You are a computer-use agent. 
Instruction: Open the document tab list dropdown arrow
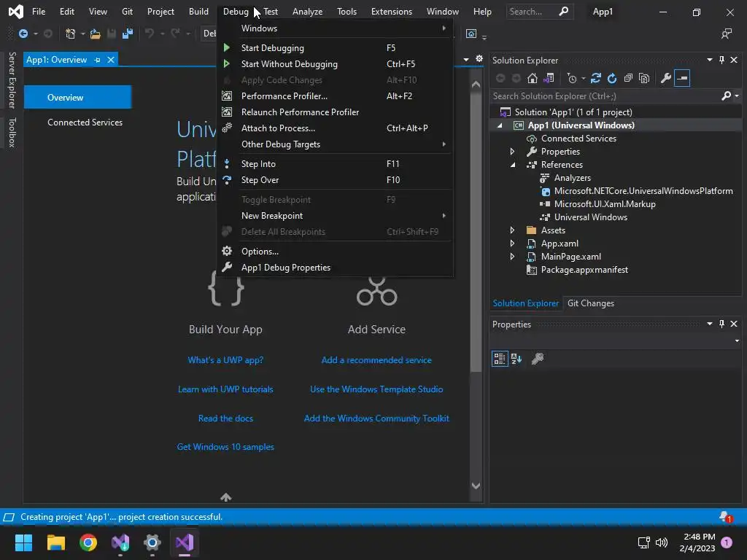(x=466, y=60)
